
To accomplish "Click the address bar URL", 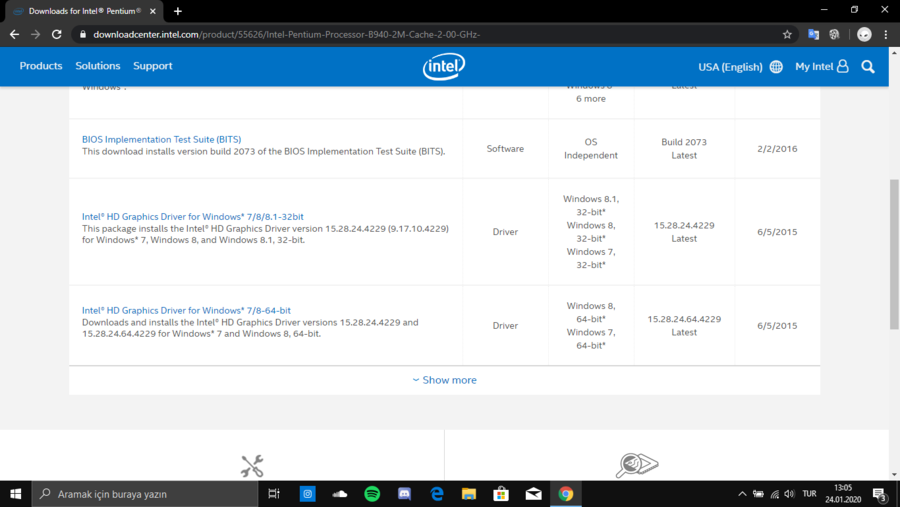I will coord(286,34).
